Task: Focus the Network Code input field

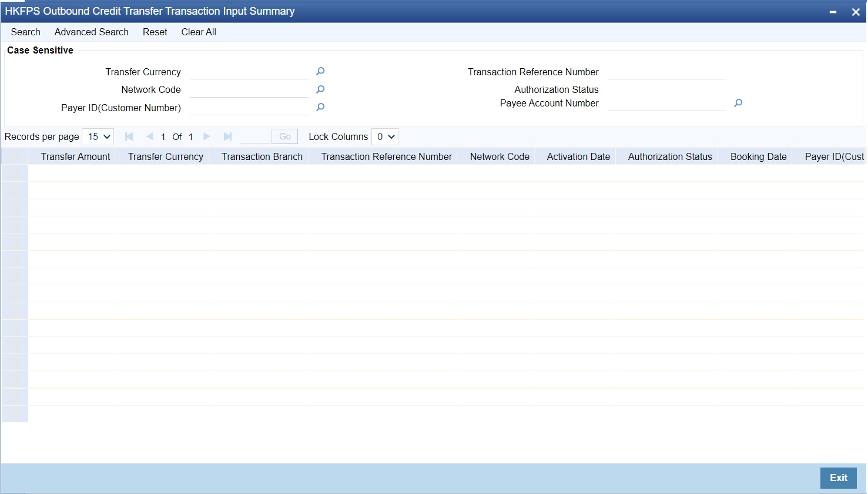Action: 249,90
